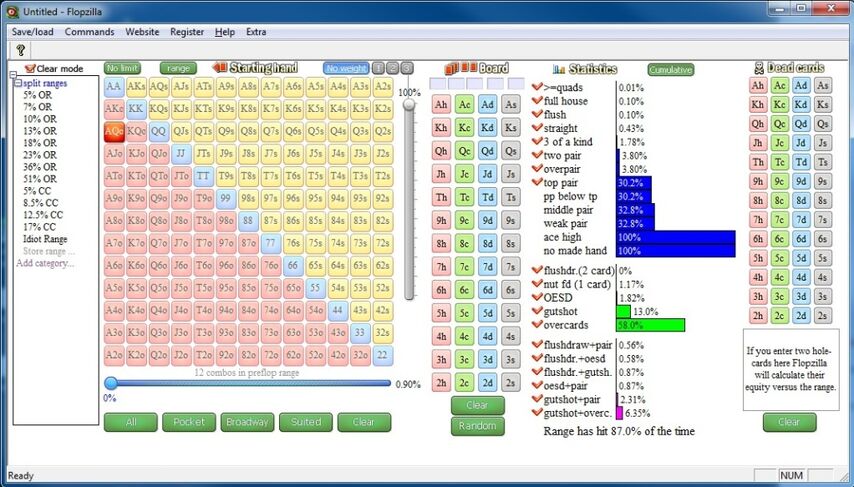Click the Broadway button

point(247,422)
